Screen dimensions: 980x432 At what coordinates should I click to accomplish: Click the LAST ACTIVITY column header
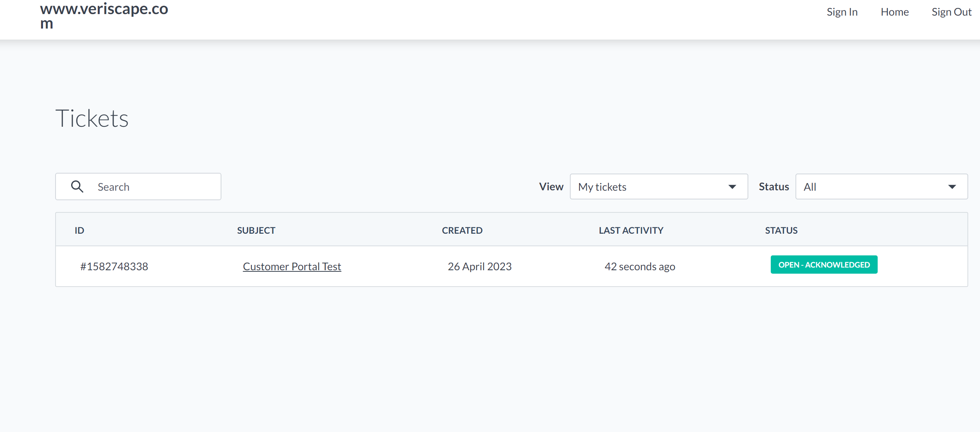tap(631, 230)
